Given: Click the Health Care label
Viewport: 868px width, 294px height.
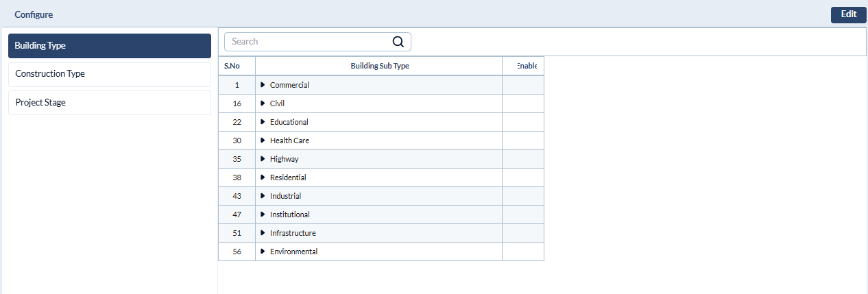Looking at the screenshot, I should point(289,140).
